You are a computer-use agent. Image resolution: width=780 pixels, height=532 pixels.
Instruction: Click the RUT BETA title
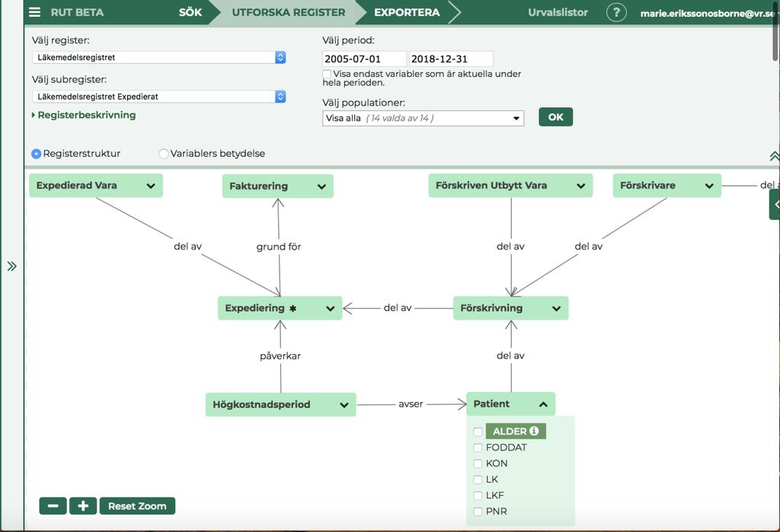[x=77, y=12]
